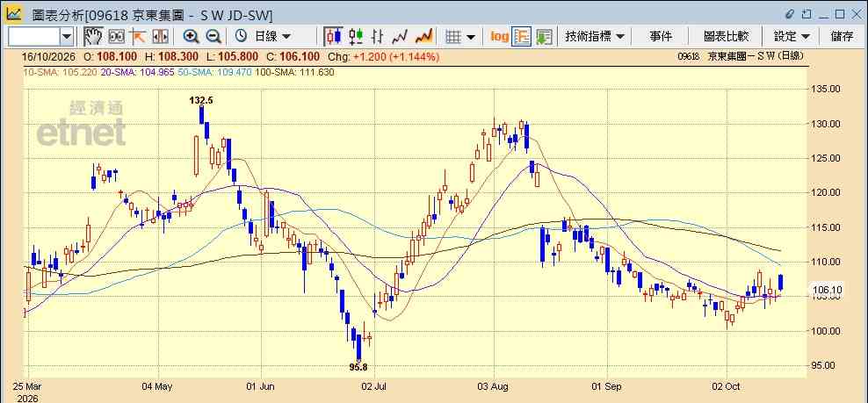Switch to OHLC bar chart type
Screen dimensions: 868x403
(378, 37)
